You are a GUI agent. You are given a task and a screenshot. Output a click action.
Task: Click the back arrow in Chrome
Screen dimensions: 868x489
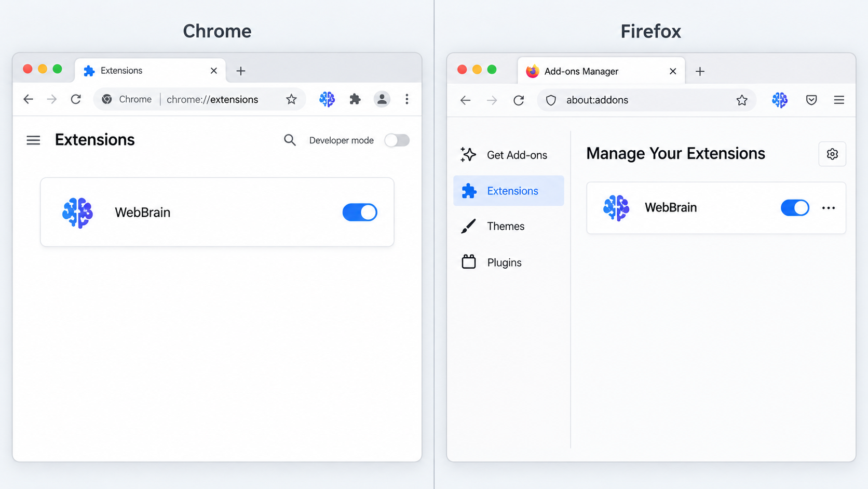click(28, 99)
